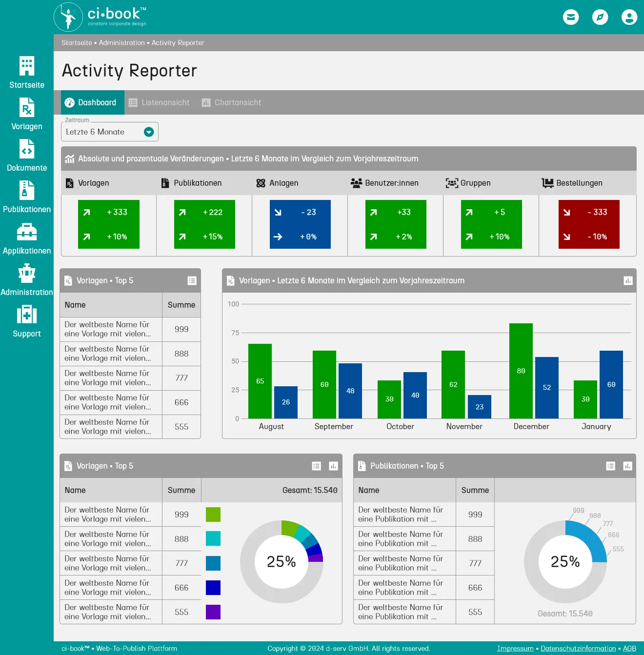Toggle list view in the bottom Vorlagen Top 5 panel
644x655 pixels.
click(316, 466)
